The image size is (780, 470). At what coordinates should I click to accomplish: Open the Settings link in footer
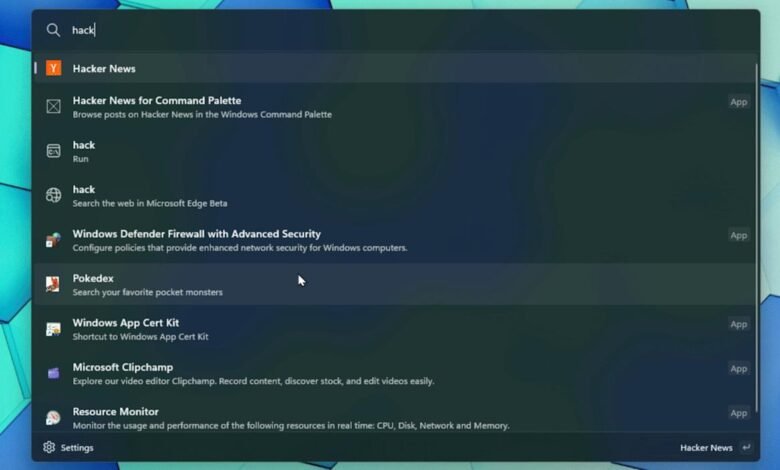point(69,447)
